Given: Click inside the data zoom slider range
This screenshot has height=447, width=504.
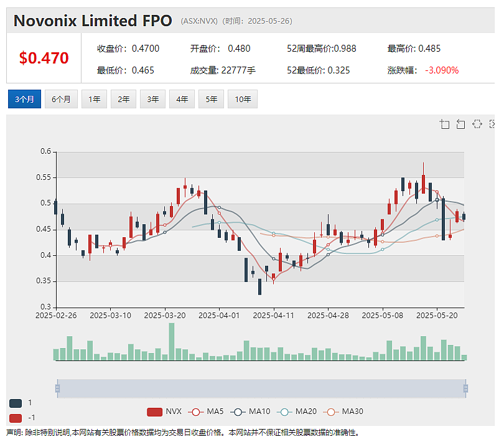Looking at the screenshot, I should tap(261, 388).
